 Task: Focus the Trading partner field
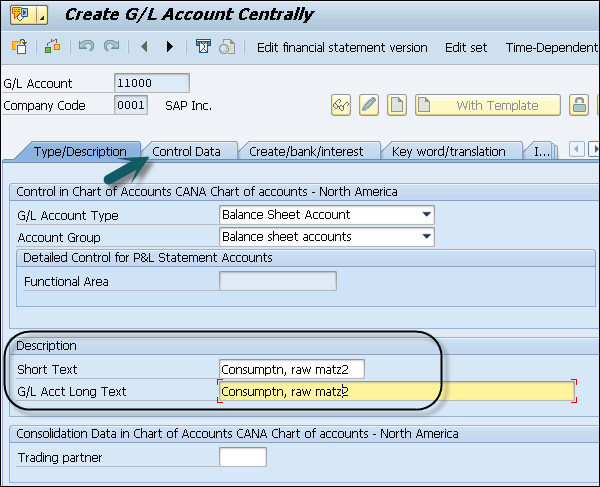[242, 457]
